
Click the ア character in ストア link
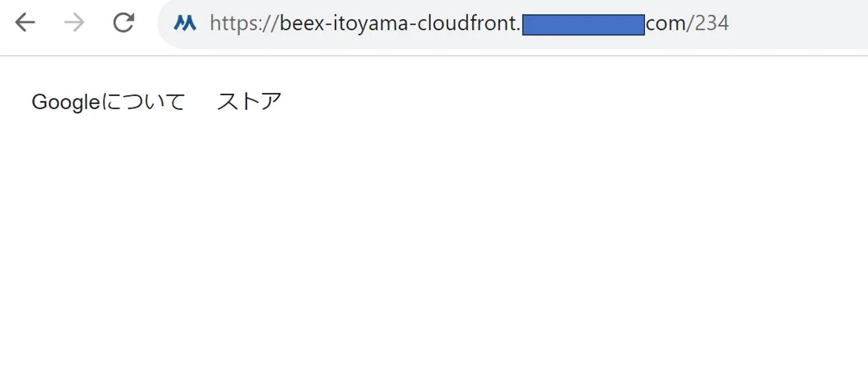click(272, 102)
